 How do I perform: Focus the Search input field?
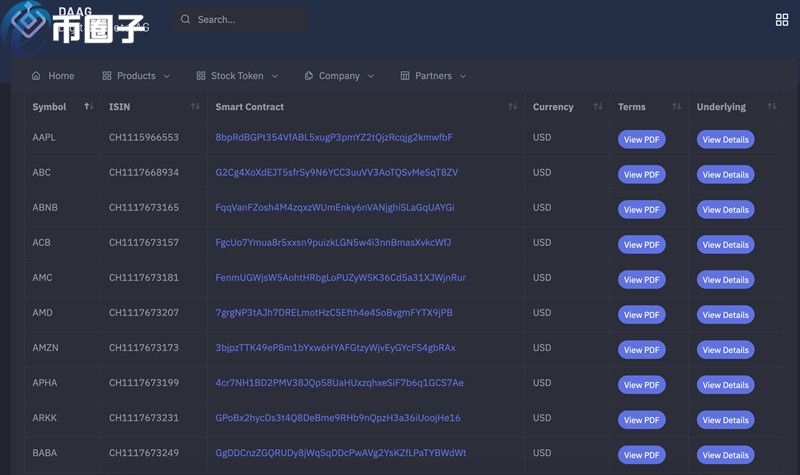point(241,19)
